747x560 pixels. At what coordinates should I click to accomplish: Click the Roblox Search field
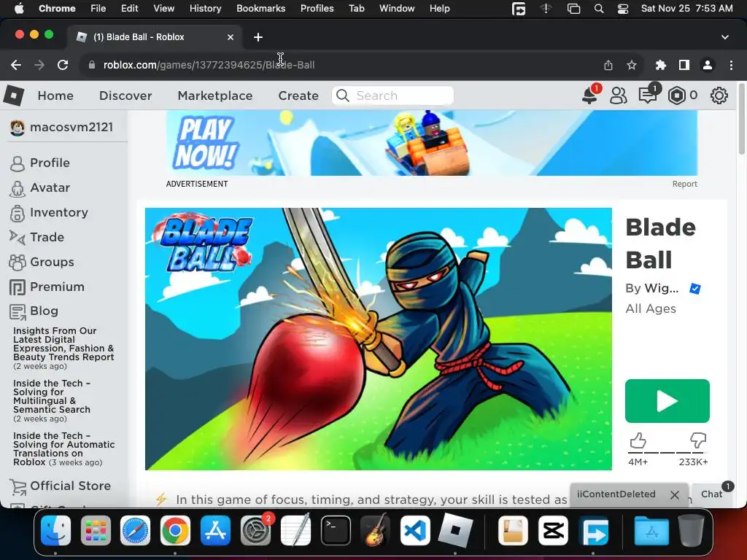tap(393, 96)
